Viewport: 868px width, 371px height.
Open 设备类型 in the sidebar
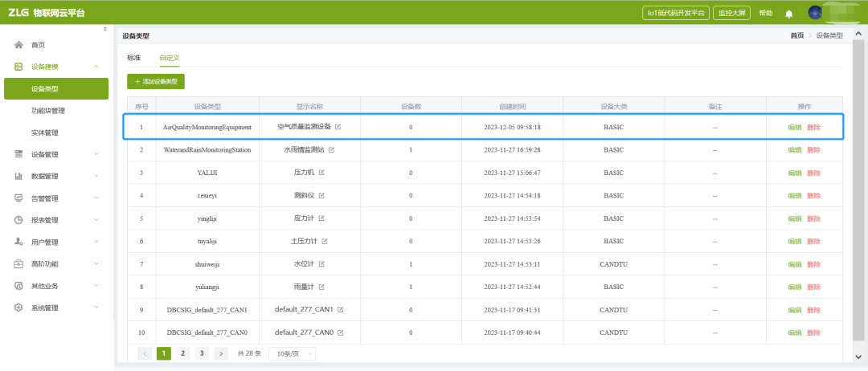click(56, 88)
